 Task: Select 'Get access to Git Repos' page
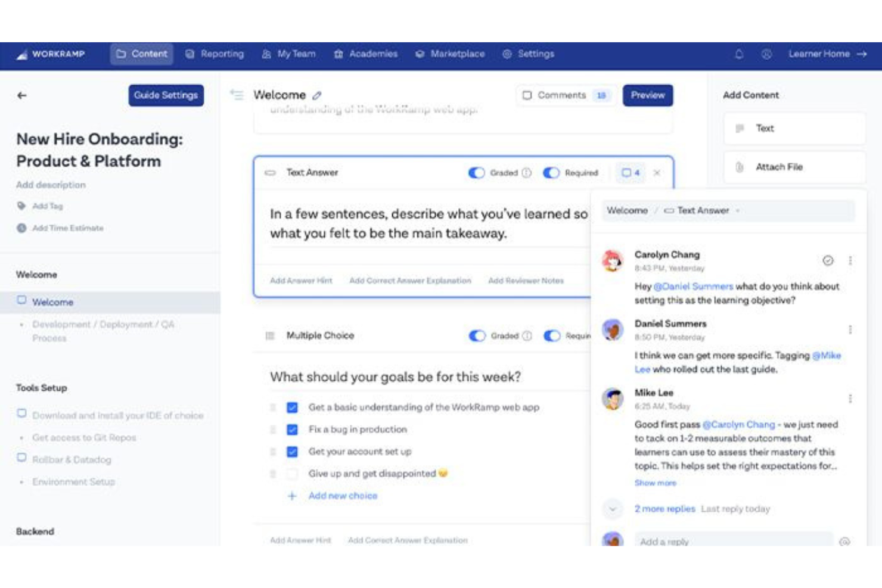84,438
